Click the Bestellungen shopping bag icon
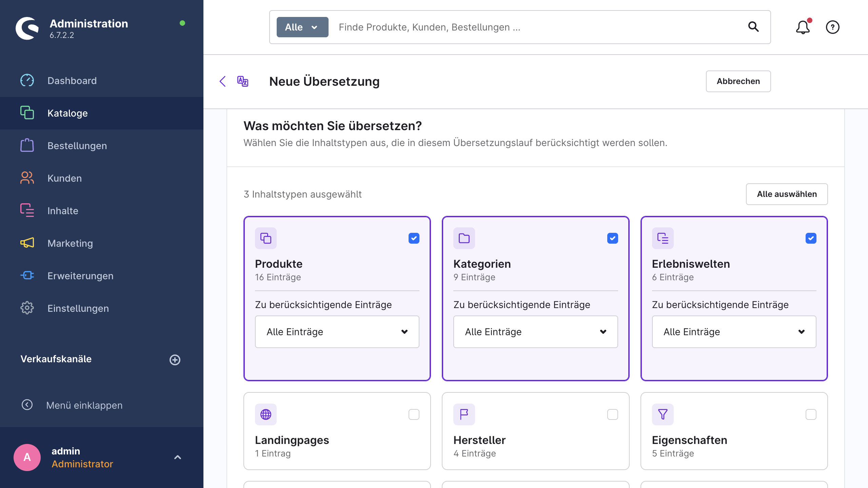Screen dimensions: 868x488 pyautogui.click(x=27, y=145)
